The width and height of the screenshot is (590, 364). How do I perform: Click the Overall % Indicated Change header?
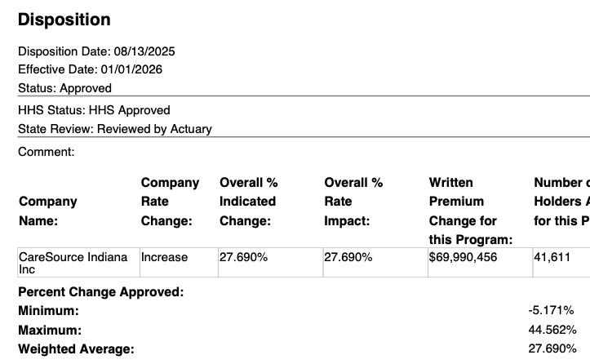click(x=248, y=202)
